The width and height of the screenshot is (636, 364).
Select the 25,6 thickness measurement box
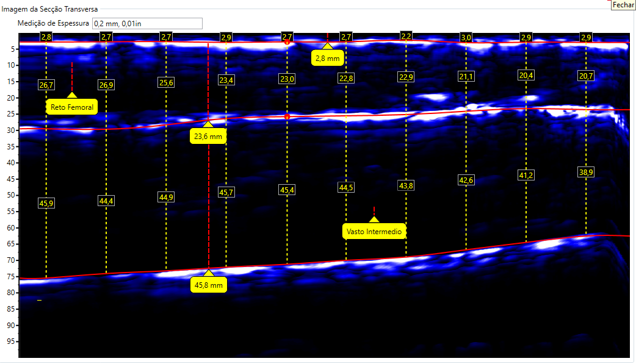166,82
